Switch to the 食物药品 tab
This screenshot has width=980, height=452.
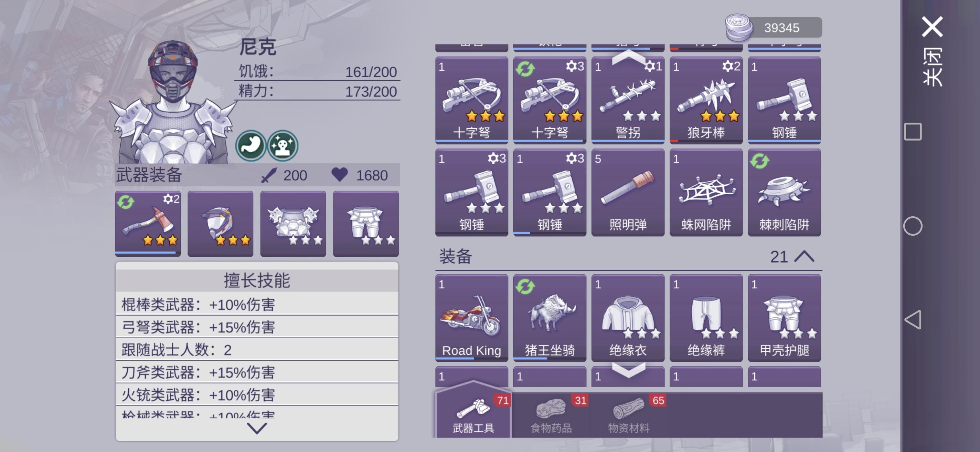pyautogui.click(x=551, y=415)
